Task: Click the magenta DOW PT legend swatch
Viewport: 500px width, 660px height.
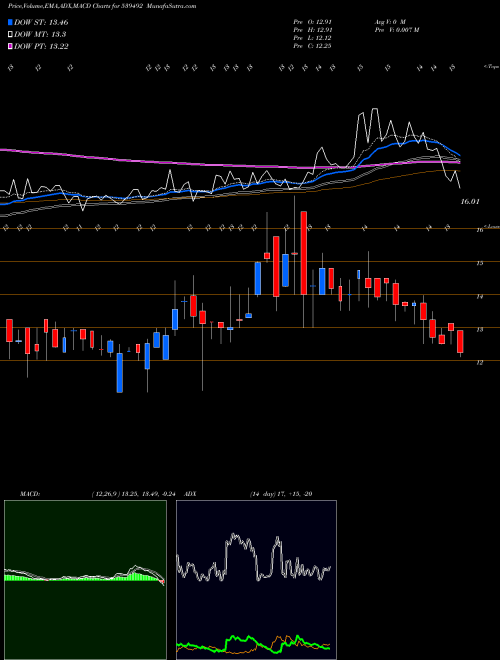Action: 10,46
